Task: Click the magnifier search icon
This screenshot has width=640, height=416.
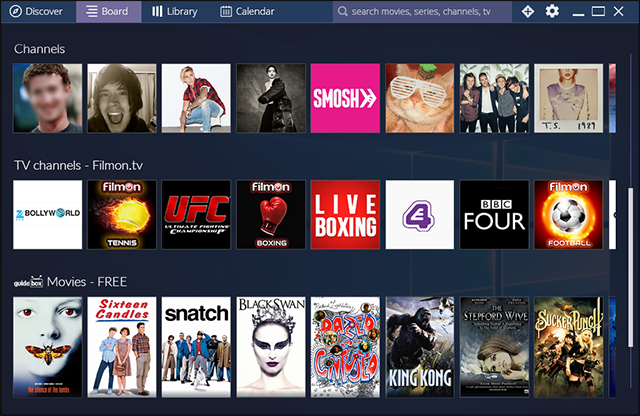Action: (x=342, y=11)
